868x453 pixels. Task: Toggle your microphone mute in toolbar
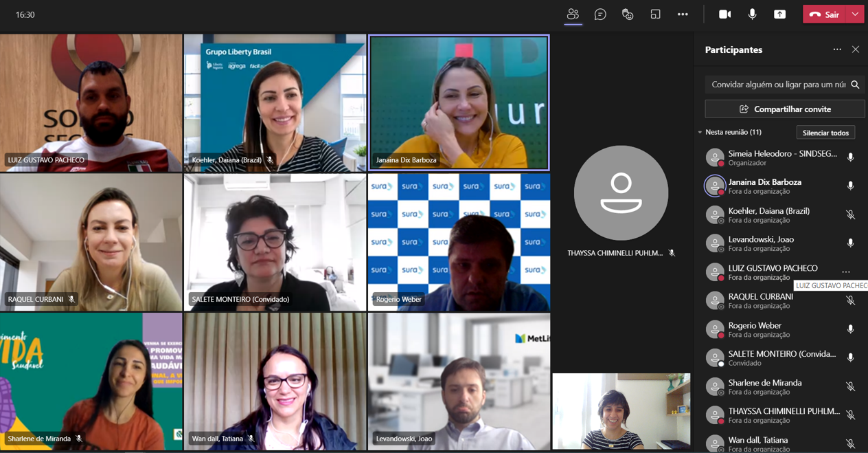(x=752, y=14)
